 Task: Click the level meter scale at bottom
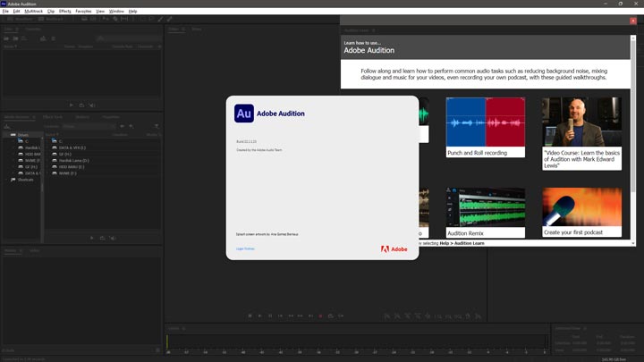[x=357, y=352]
